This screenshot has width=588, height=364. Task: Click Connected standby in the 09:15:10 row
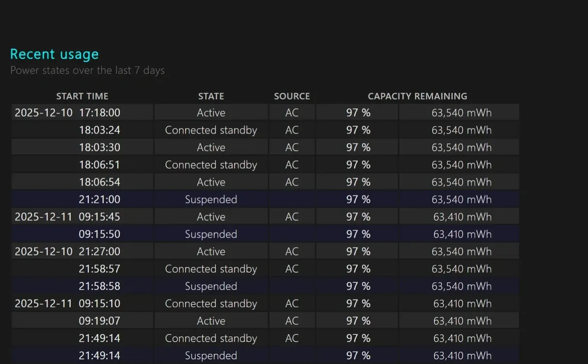click(x=211, y=304)
